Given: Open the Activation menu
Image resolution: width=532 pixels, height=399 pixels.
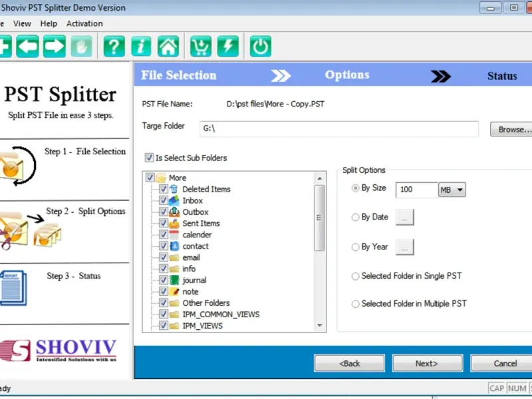Looking at the screenshot, I should pos(84,24).
